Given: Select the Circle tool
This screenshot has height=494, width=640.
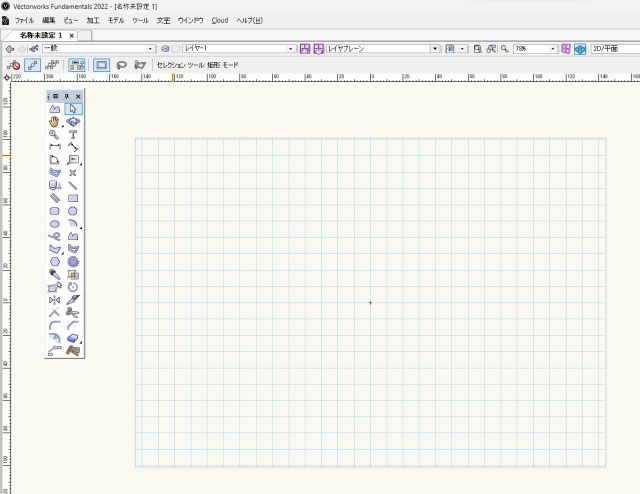Looking at the screenshot, I should click(x=73, y=211).
